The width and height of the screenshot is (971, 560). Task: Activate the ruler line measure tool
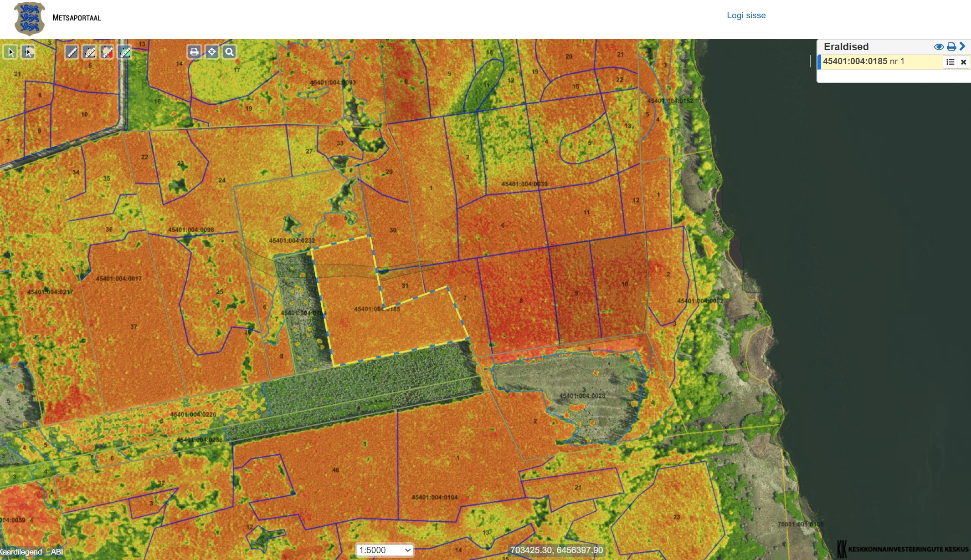tap(72, 52)
